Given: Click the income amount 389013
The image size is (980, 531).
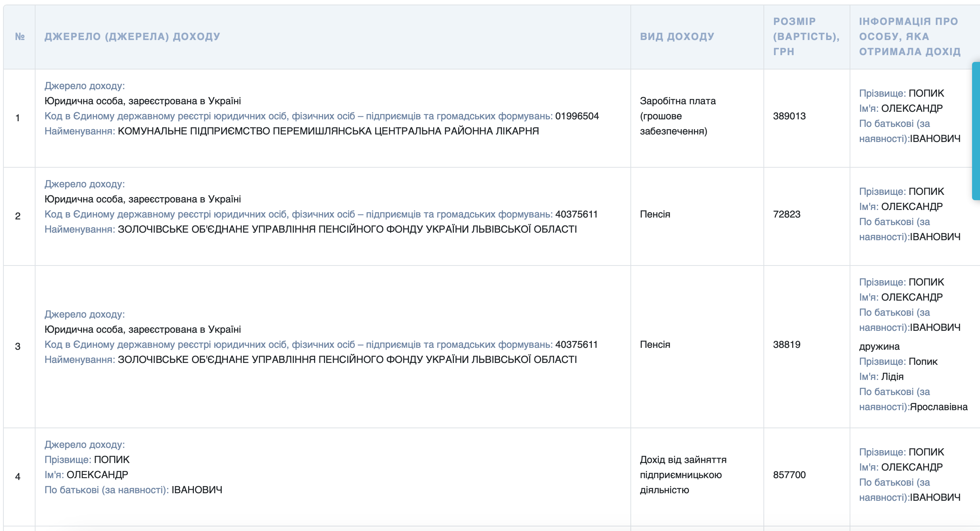Looking at the screenshot, I should 789,116.
